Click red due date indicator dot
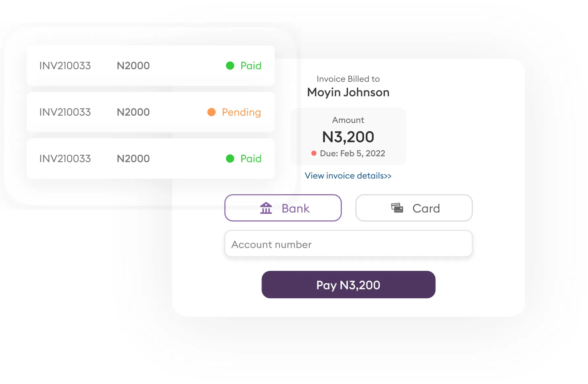The image size is (588, 384). (314, 153)
